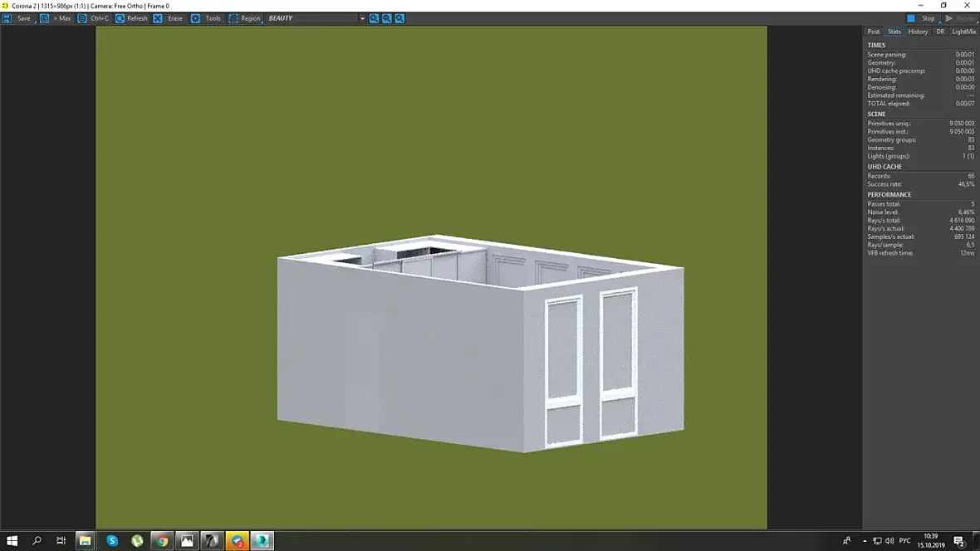Open the notification center icon
Screen dimensions: 980x551
click(x=959, y=541)
